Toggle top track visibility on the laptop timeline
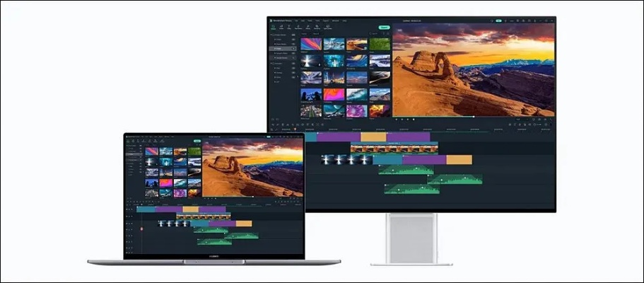Viewport: 644px width, 283px height. click(x=129, y=209)
